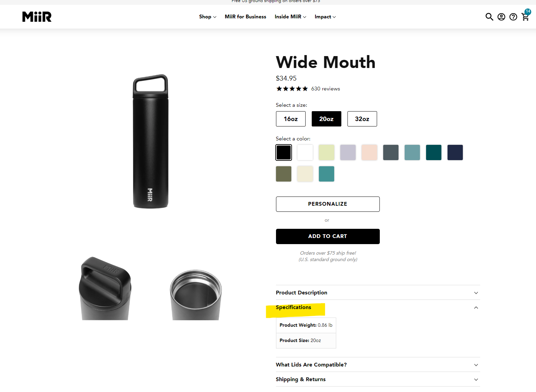The width and height of the screenshot is (536, 392).
Task: Open the Impact dropdown menu
Action: (x=325, y=17)
